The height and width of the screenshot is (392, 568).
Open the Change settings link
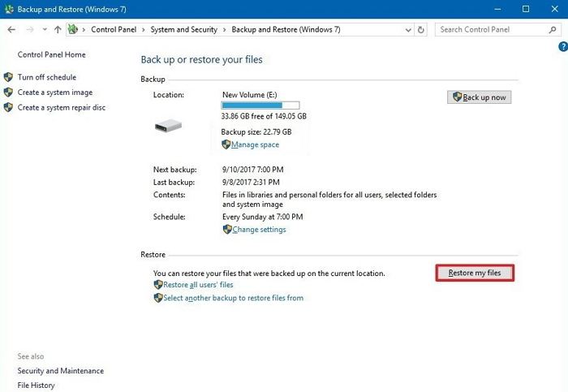tap(259, 230)
